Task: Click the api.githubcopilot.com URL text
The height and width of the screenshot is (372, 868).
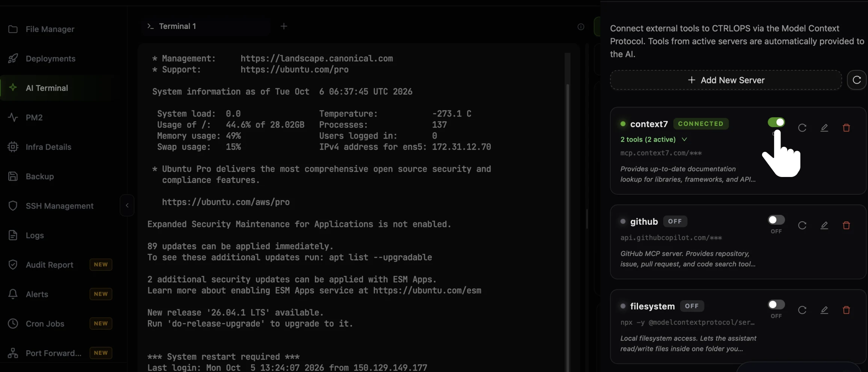Action: click(x=671, y=237)
